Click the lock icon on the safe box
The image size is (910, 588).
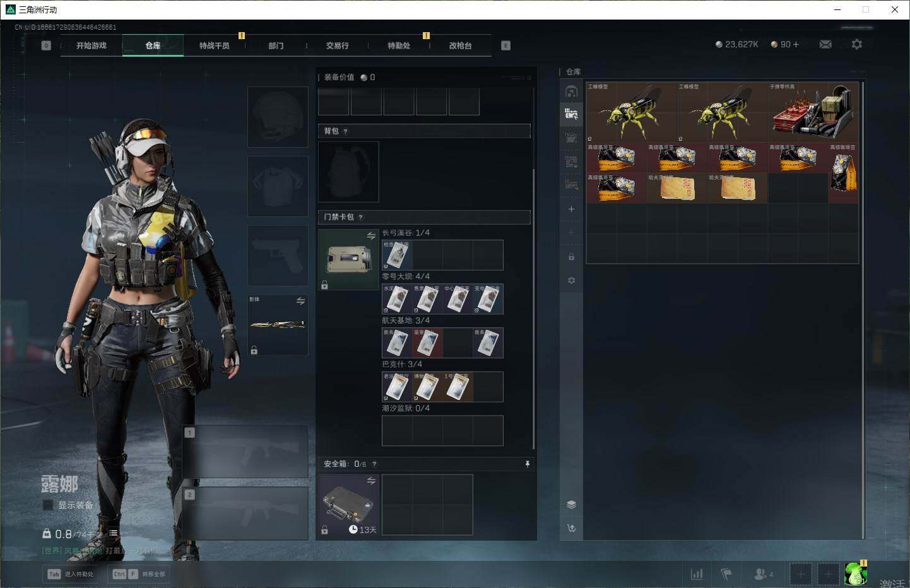324,530
